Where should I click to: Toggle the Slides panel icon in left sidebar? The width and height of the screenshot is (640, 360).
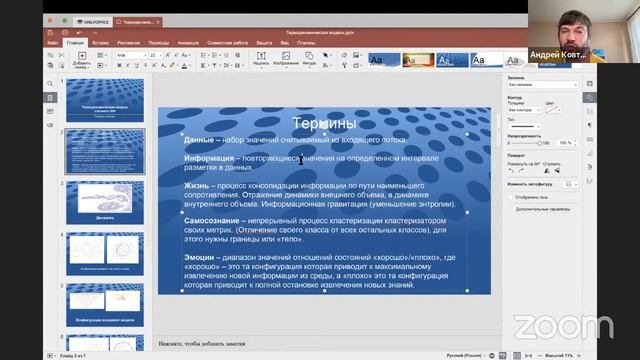(x=50, y=98)
